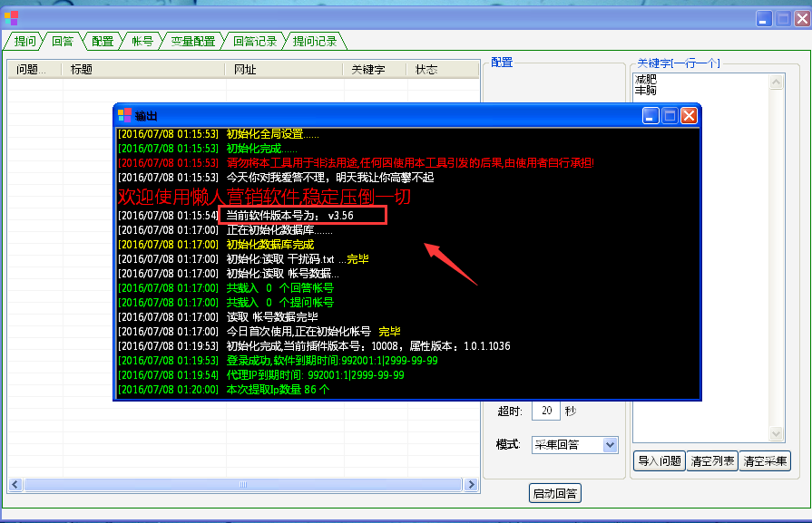Click the log line 正在初始化数据库
812x523 pixels.
225,230
